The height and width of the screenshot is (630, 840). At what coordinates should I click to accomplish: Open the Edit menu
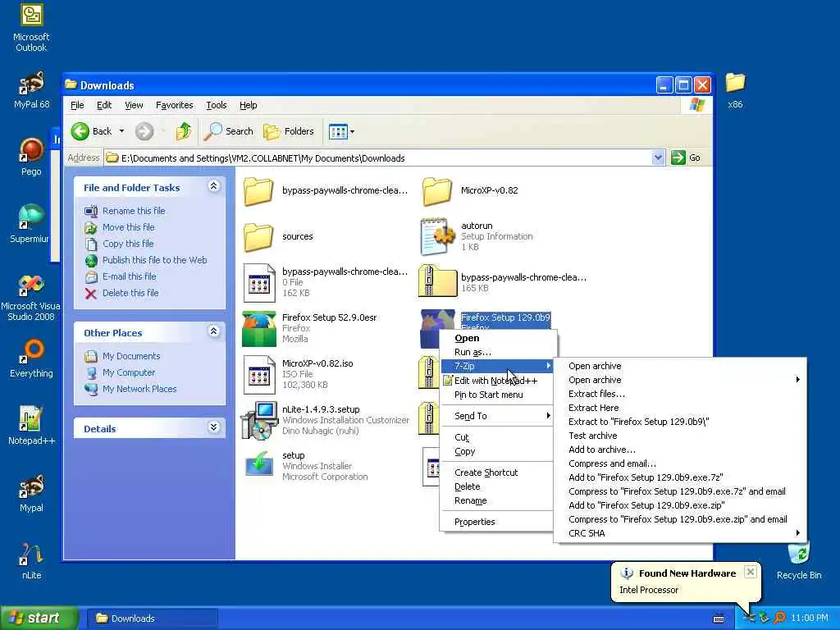pos(104,105)
